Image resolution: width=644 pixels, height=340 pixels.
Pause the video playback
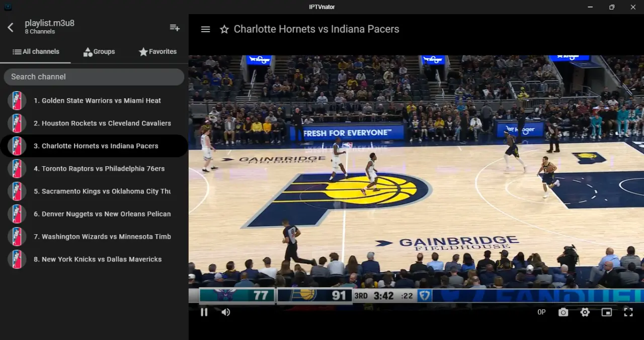[x=204, y=312]
